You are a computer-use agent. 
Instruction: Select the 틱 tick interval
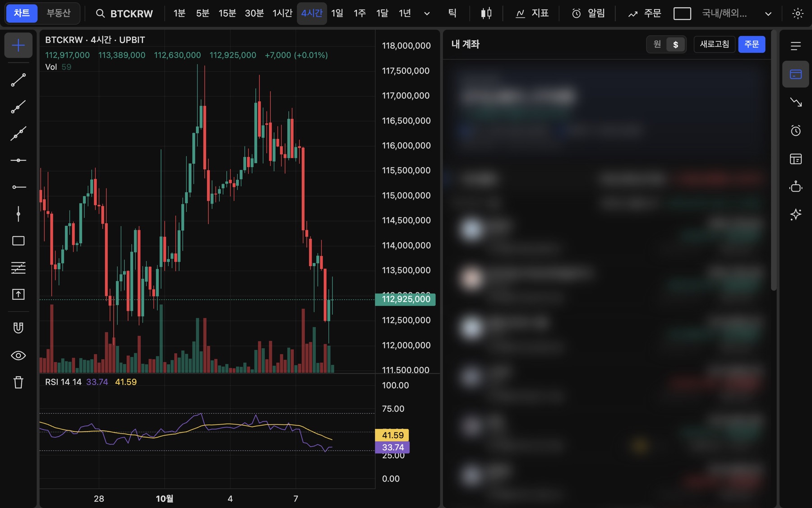452,13
